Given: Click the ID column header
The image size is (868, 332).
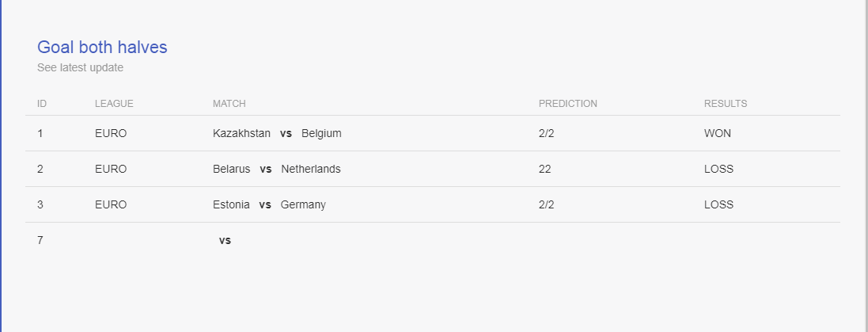Looking at the screenshot, I should click(x=42, y=104).
